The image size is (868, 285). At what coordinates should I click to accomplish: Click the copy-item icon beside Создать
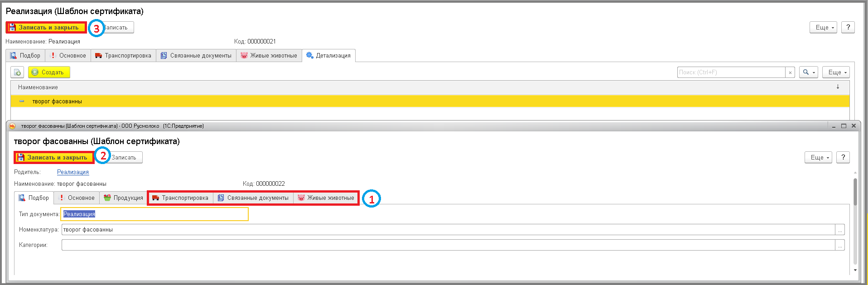(17, 72)
